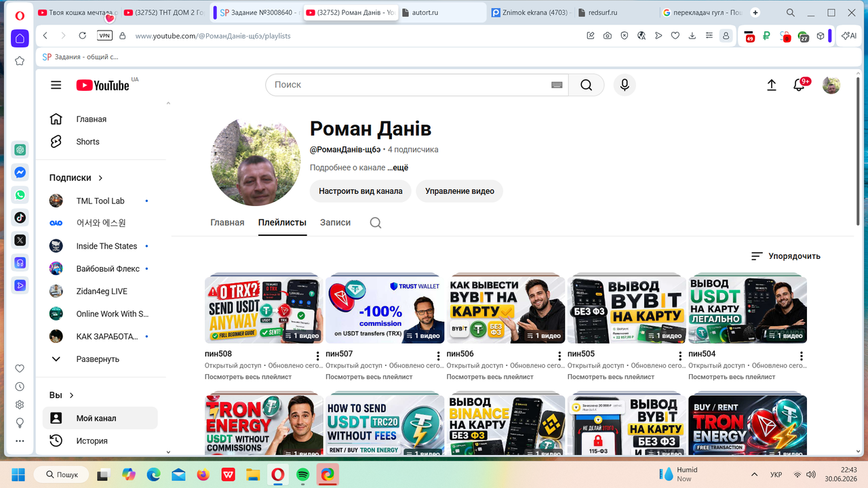868x488 pixels.
Task: Open options for playlist пин506
Action: click(x=559, y=356)
